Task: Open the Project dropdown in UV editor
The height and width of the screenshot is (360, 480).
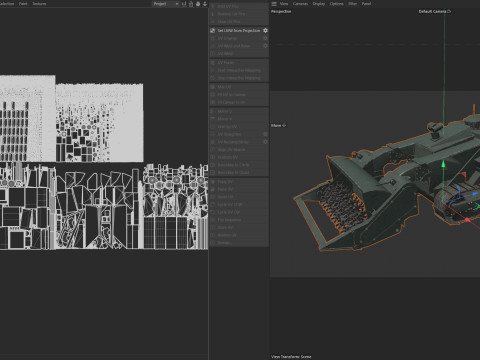Action: click(x=166, y=4)
